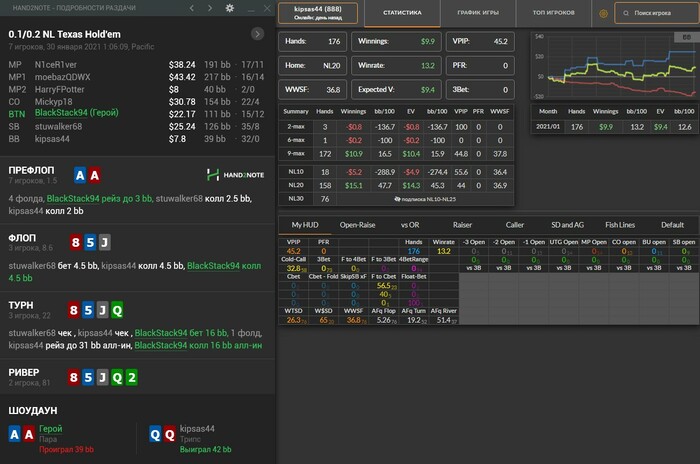The height and width of the screenshot is (464, 700).
Task: Click hero's blue Ace card in Showdown
Action: point(14,434)
